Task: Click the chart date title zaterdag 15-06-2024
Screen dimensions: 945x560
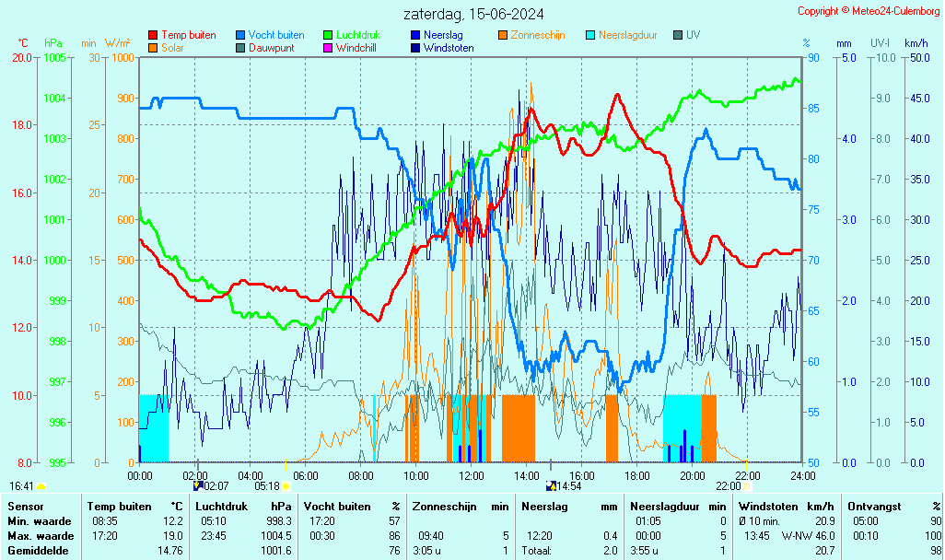Action: [473, 14]
